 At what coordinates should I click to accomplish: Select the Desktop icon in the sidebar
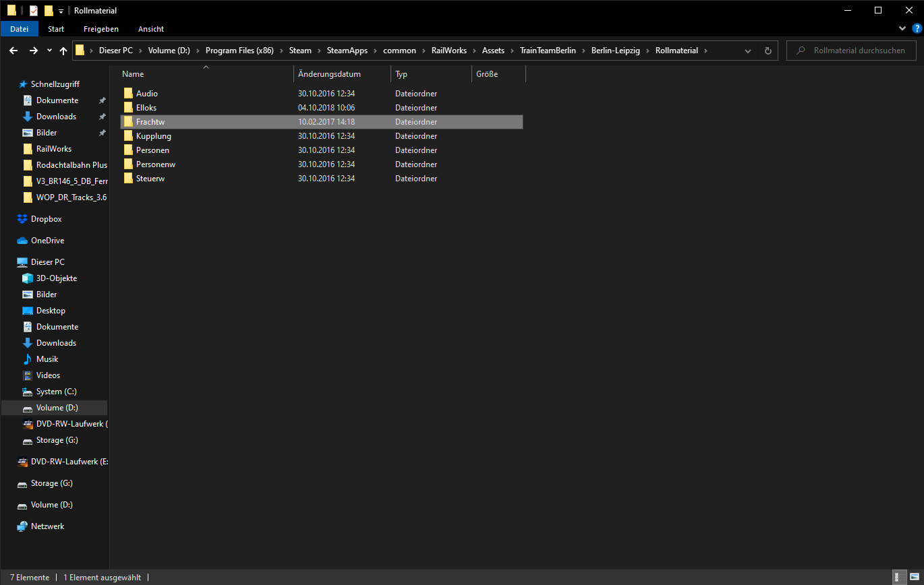pyautogui.click(x=28, y=311)
